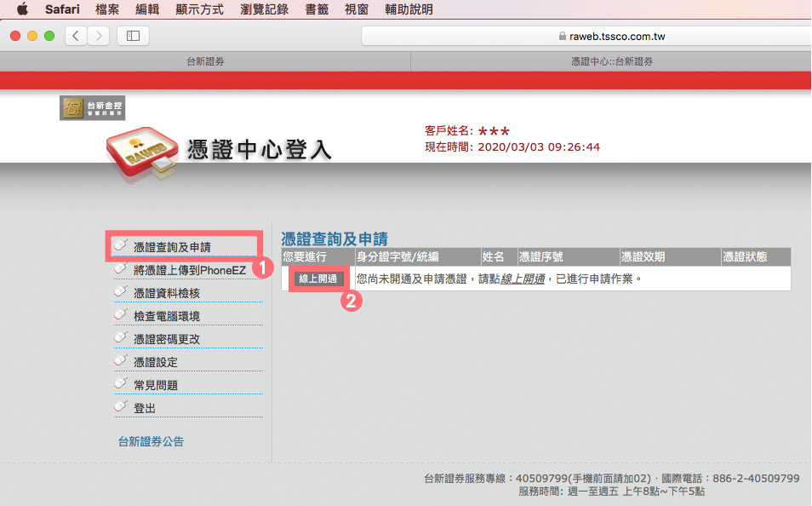The image size is (812, 506).
Task: Click the 服務時間 hours text in footer
Action: tap(612, 492)
